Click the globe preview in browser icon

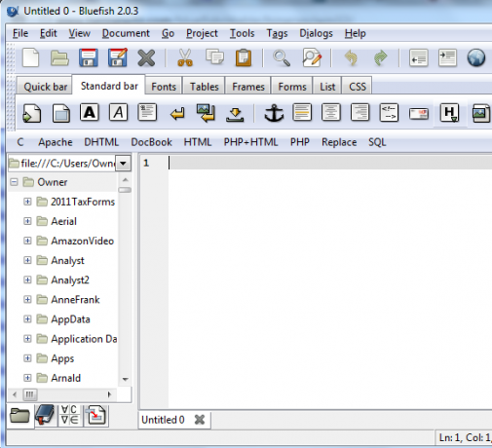click(x=476, y=58)
